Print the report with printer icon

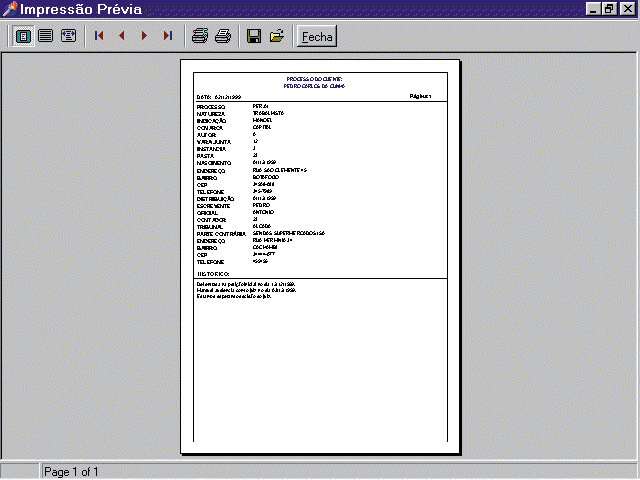[223, 36]
